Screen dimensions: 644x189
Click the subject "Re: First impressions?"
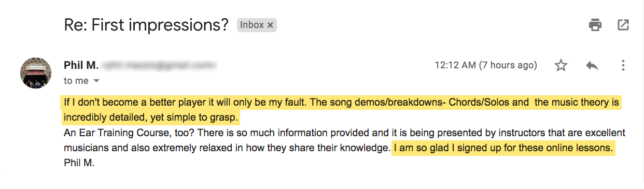click(146, 25)
